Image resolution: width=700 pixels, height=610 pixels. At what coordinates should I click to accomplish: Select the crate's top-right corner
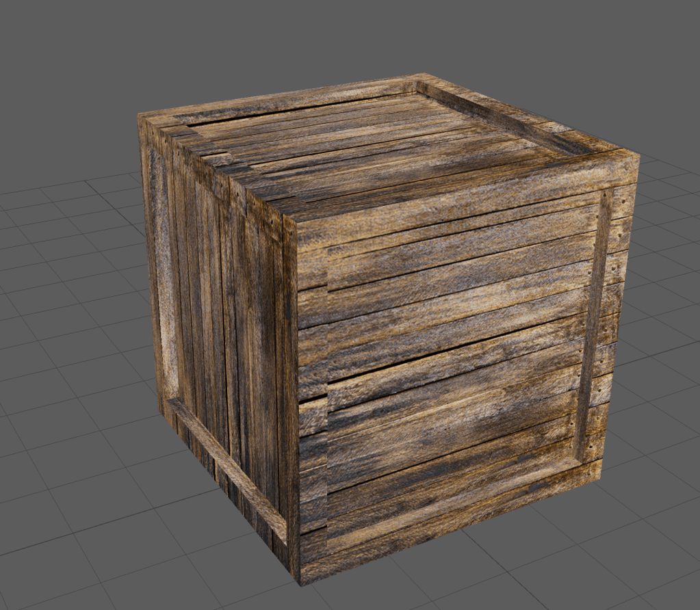click(x=638, y=155)
